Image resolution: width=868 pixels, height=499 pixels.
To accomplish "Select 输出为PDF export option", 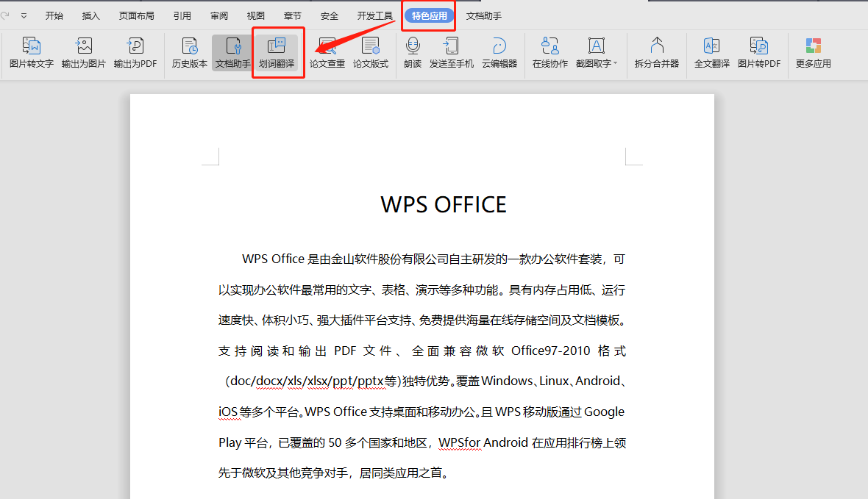I will coord(135,53).
